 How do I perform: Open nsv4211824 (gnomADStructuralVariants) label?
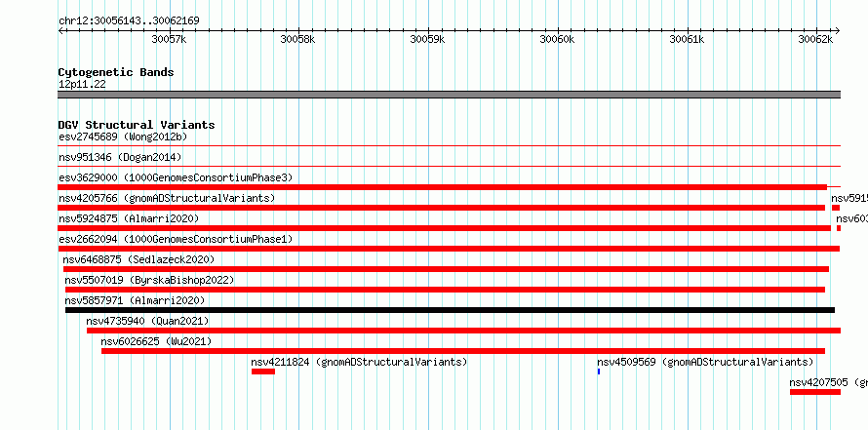click(359, 362)
